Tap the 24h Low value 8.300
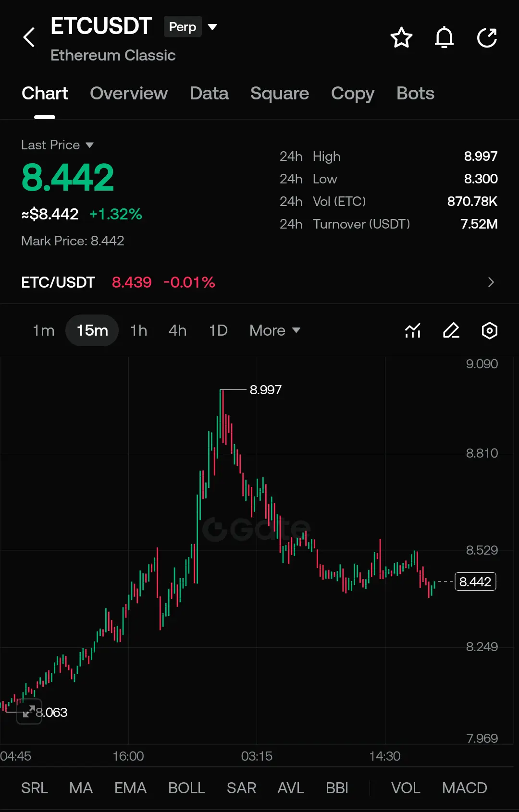519x812 pixels. pos(481,179)
